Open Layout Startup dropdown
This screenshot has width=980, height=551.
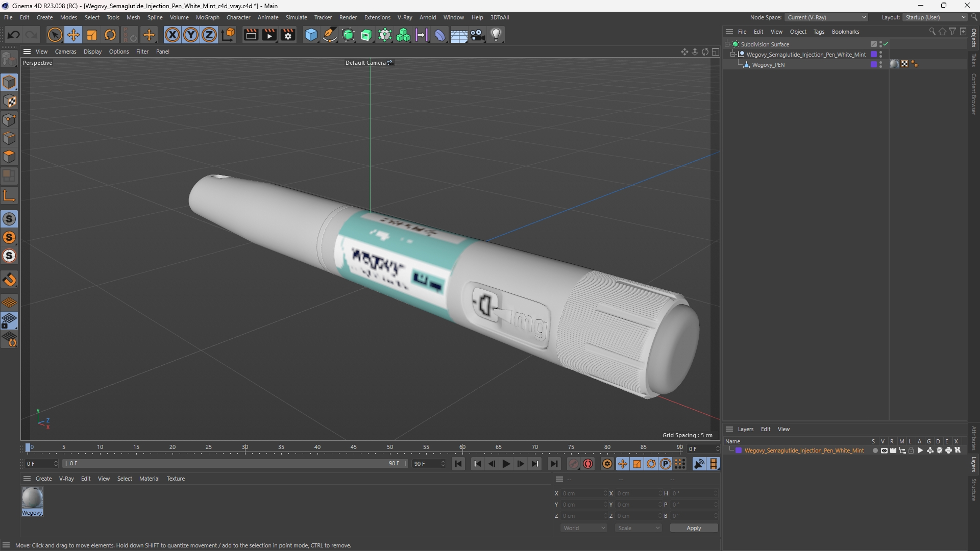[935, 17]
